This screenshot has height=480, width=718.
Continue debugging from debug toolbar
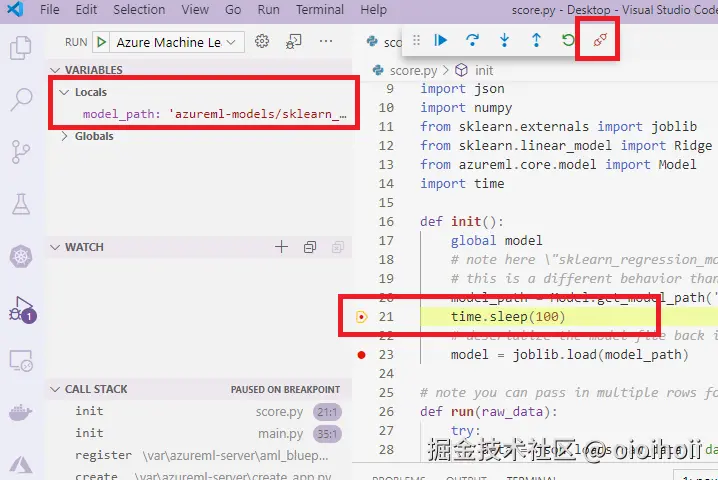[440, 40]
